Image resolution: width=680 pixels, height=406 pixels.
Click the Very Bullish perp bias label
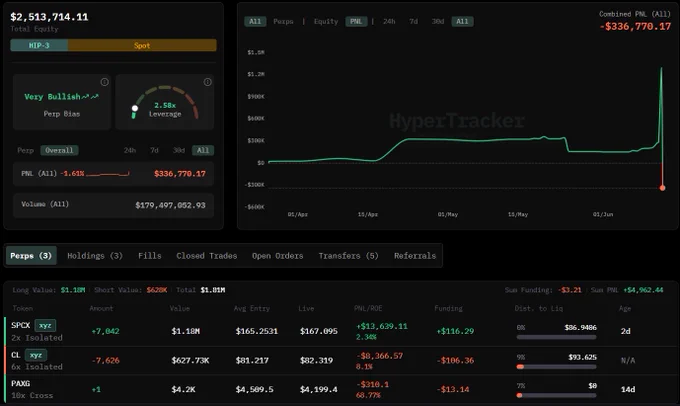coord(61,97)
